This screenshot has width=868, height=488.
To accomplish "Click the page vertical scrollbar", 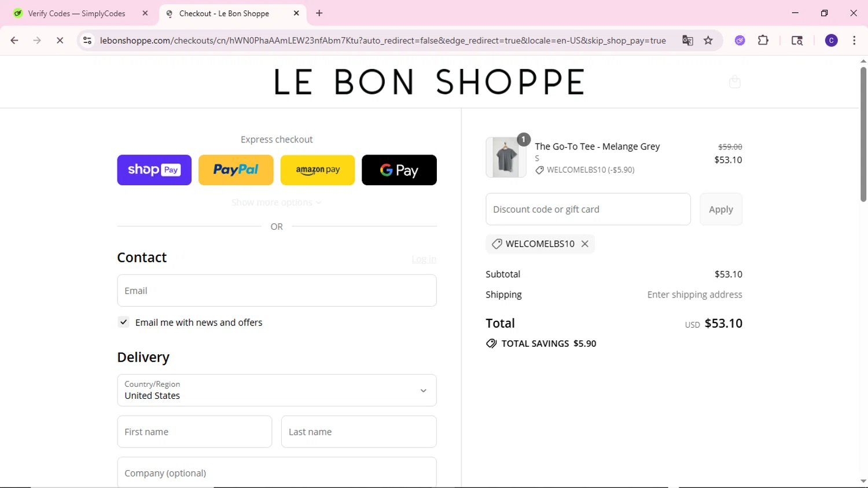I will (x=863, y=134).
